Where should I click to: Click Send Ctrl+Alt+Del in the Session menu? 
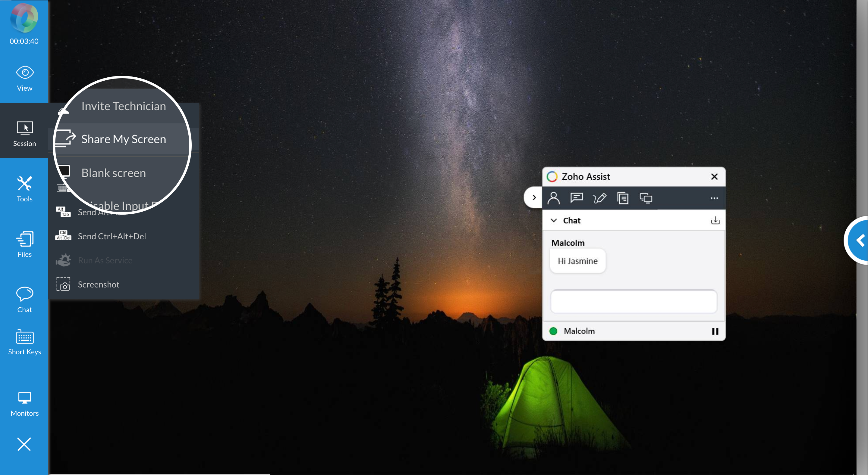[112, 236]
